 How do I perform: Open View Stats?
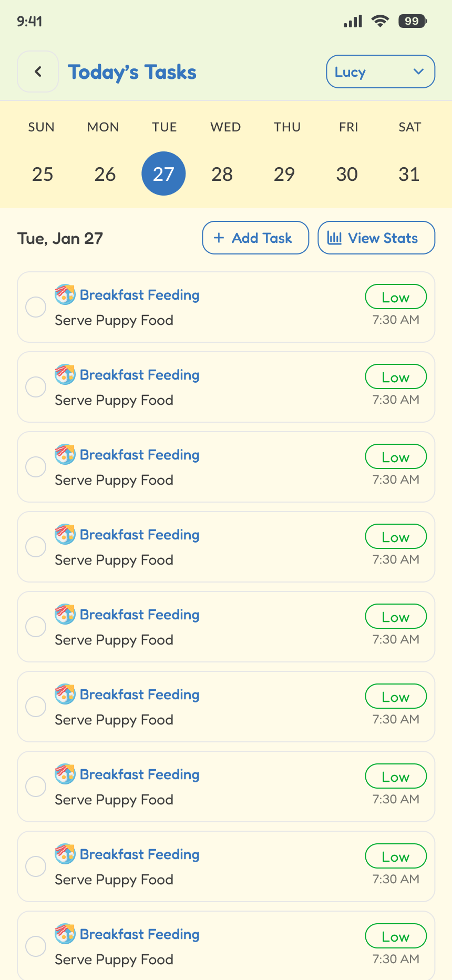pyautogui.click(x=376, y=238)
